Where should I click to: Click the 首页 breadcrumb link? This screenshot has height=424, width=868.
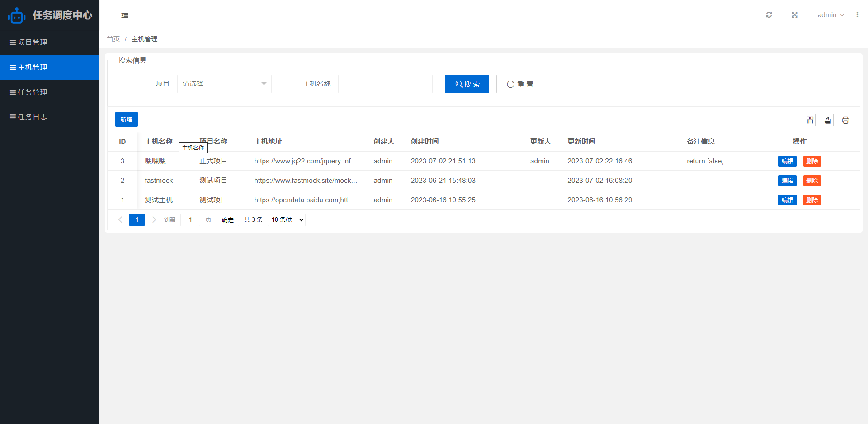[x=113, y=39]
